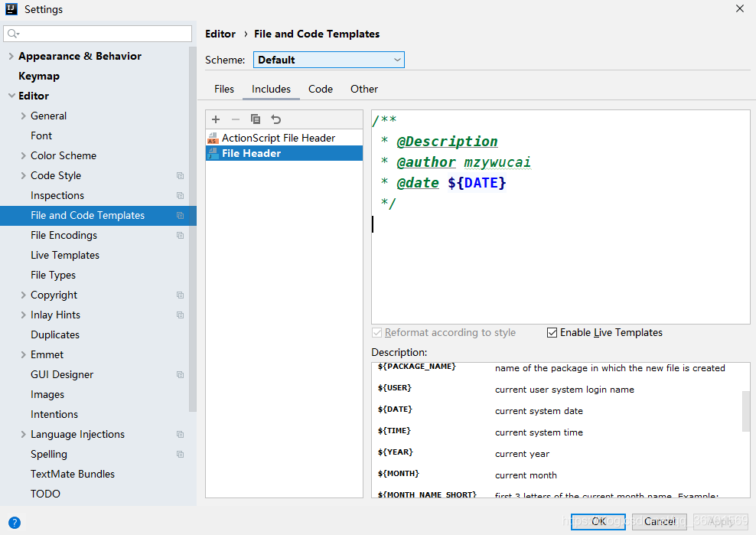Click project-level icon beside File and Code Templates

coord(181,216)
